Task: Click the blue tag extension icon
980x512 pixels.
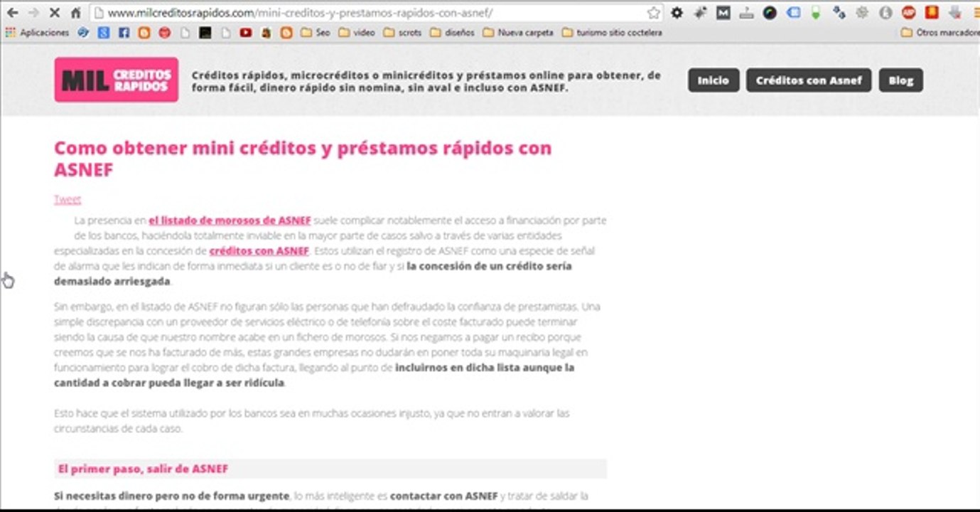Action: coord(793,12)
